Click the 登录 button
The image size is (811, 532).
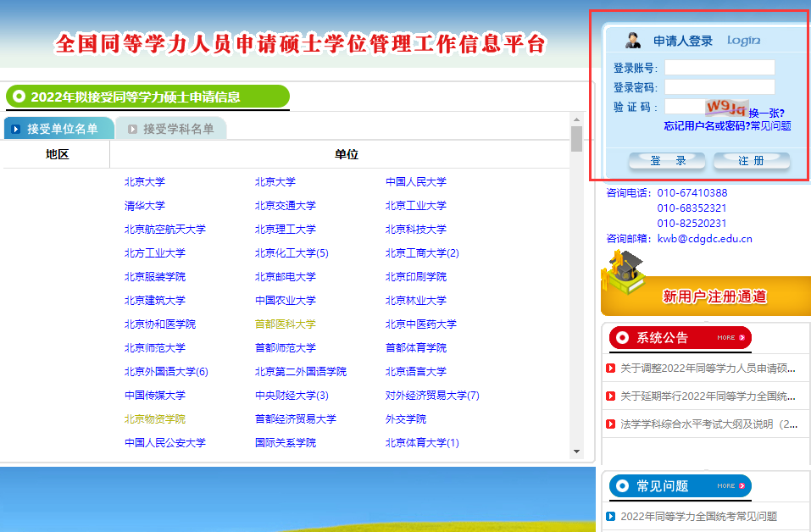[667, 161]
